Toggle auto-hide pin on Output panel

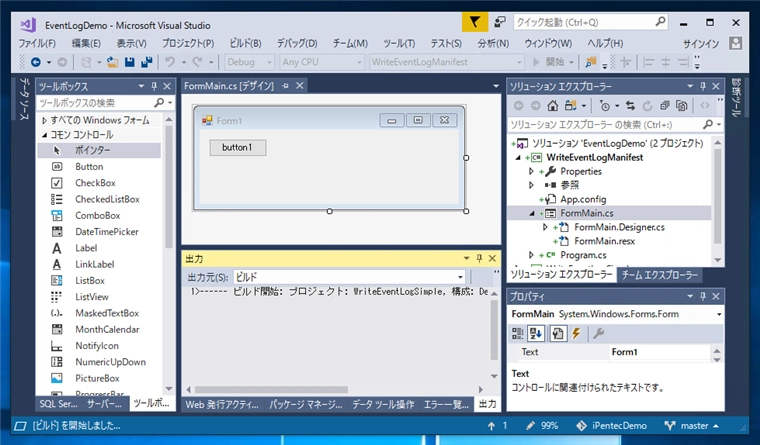tap(479, 258)
